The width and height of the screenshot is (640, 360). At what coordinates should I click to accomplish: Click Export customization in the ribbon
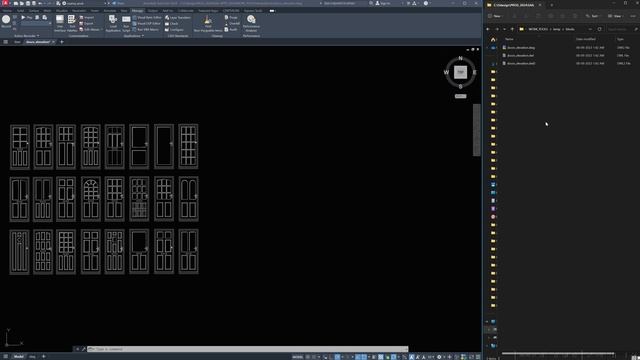[87, 24]
